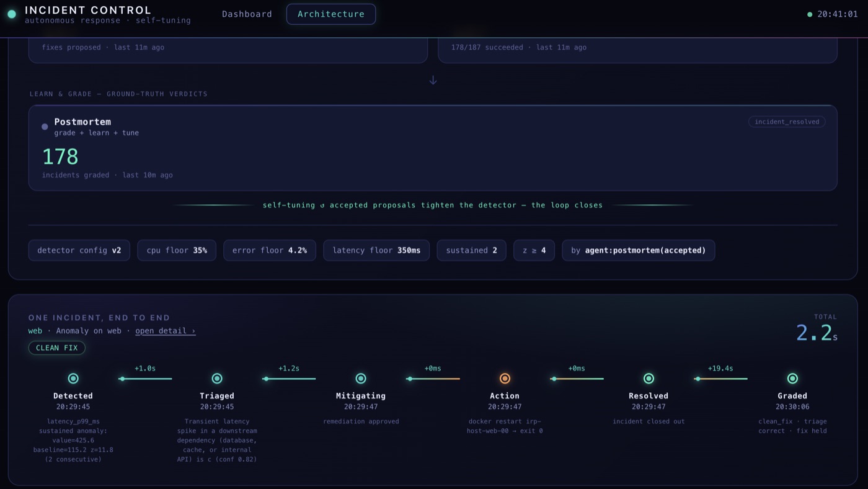Click the down arrow above Learn & Grade
Image resolution: width=868 pixels, height=489 pixels.
point(433,80)
